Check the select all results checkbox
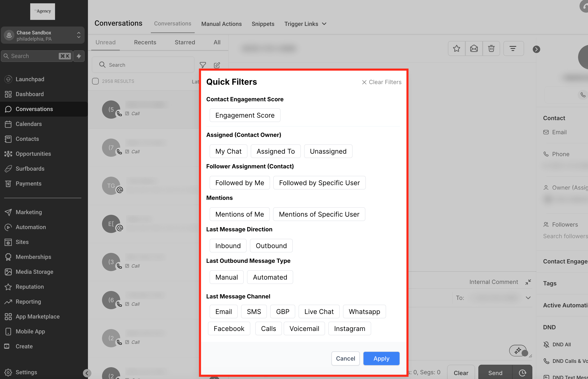The height and width of the screenshot is (379, 588). [95, 81]
